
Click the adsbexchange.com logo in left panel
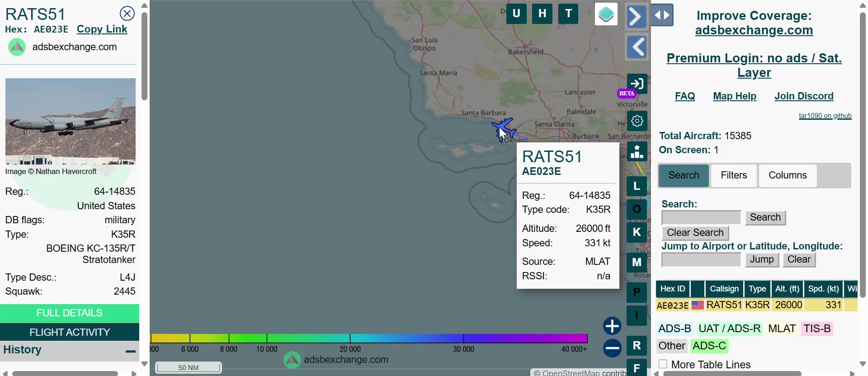point(17,47)
